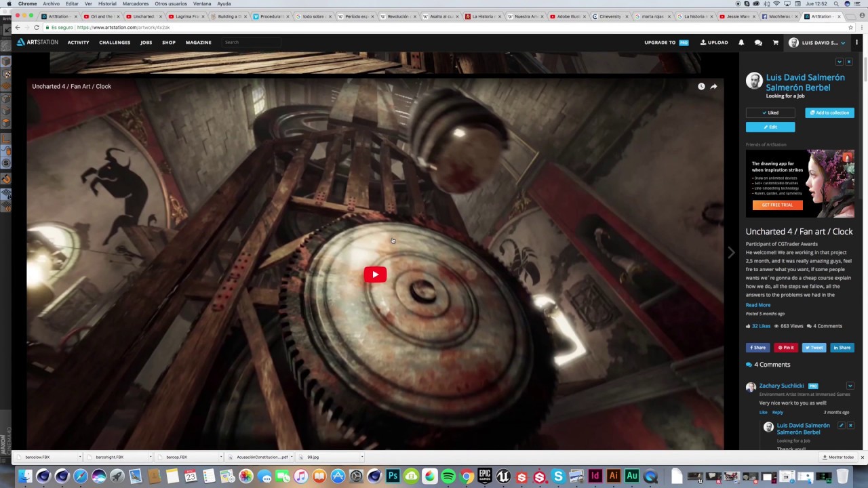Go back with browser back arrow
This screenshot has height=488, width=868.
point(17,27)
